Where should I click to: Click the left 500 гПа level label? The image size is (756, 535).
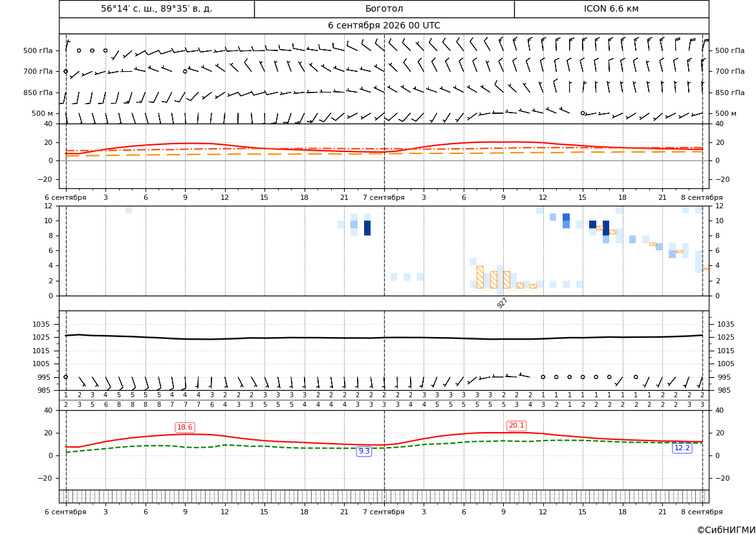[x=38, y=50]
